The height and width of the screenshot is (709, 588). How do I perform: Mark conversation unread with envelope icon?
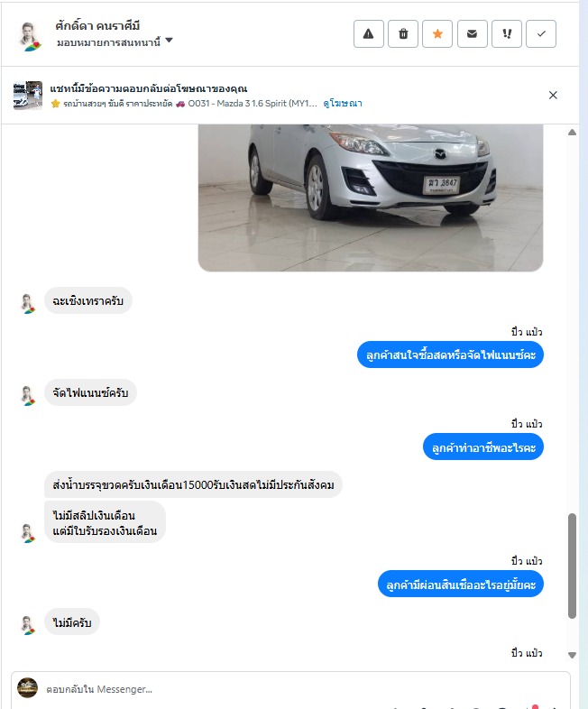coord(472,34)
